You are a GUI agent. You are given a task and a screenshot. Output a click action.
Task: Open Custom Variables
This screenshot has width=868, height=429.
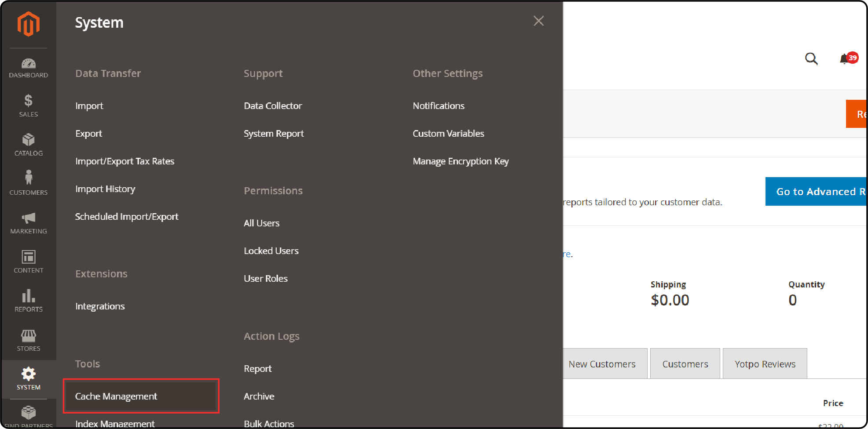click(x=448, y=134)
